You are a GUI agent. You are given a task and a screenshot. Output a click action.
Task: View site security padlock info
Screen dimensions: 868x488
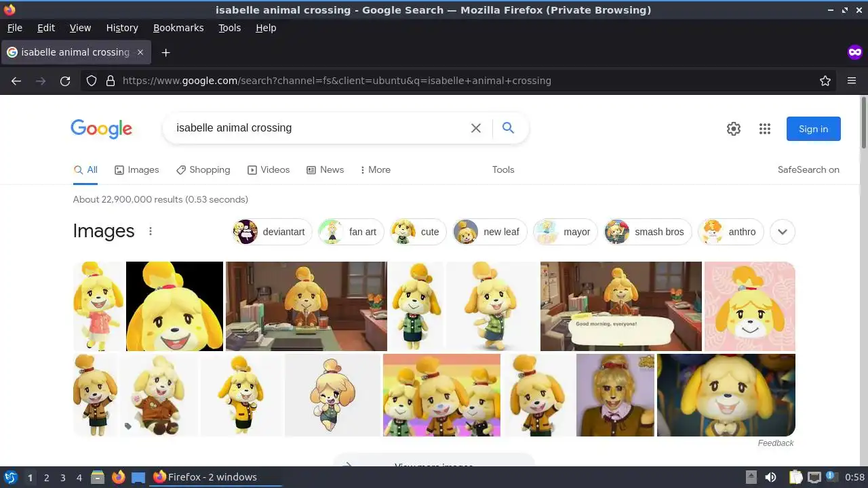tap(111, 81)
